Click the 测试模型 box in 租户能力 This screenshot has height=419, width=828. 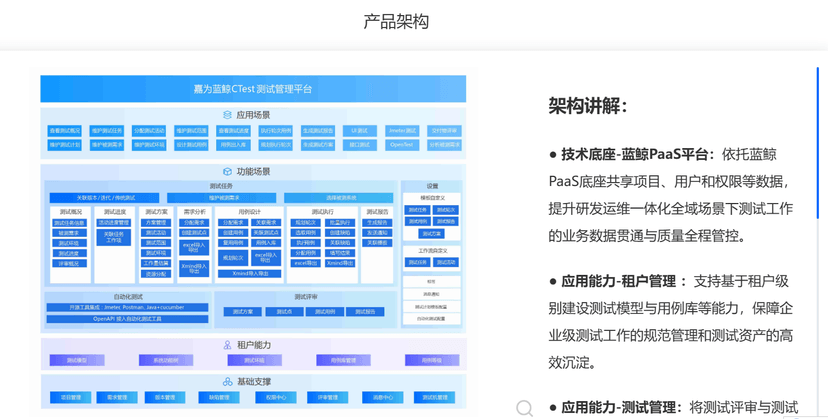(77, 360)
